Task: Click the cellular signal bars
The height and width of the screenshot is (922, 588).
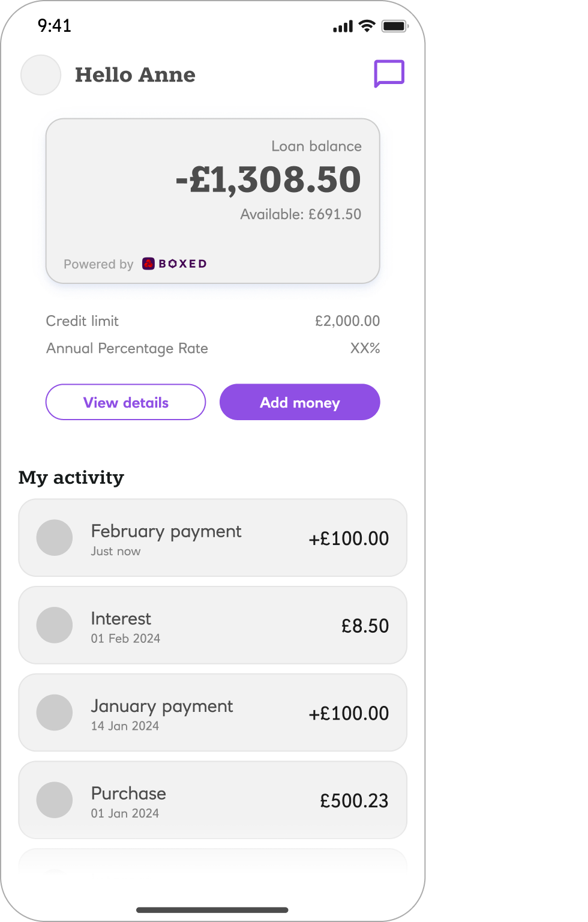Action: tap(342, 26)
